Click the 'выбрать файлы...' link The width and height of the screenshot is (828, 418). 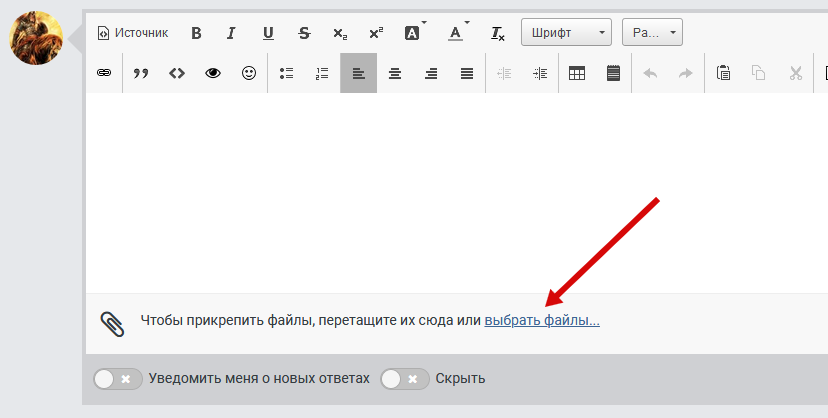(542, 321)
